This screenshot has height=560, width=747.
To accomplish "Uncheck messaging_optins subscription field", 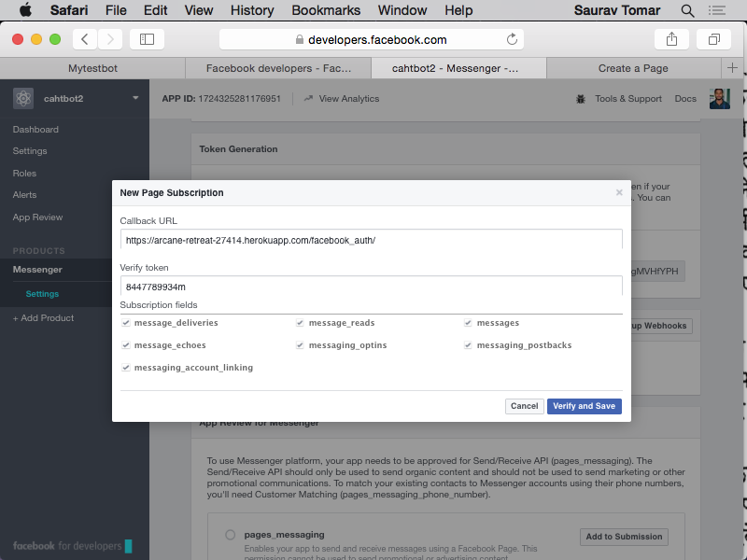I will pos(300,345).
